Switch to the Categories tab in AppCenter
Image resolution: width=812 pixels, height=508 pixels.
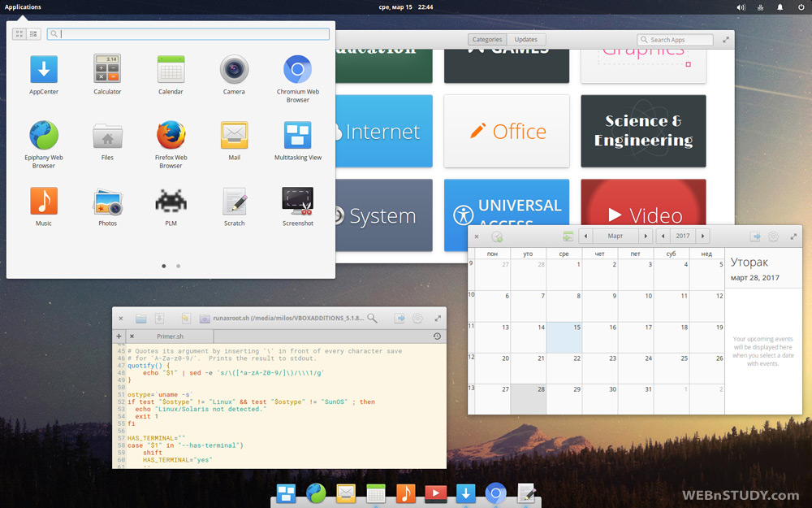point(487,39)
